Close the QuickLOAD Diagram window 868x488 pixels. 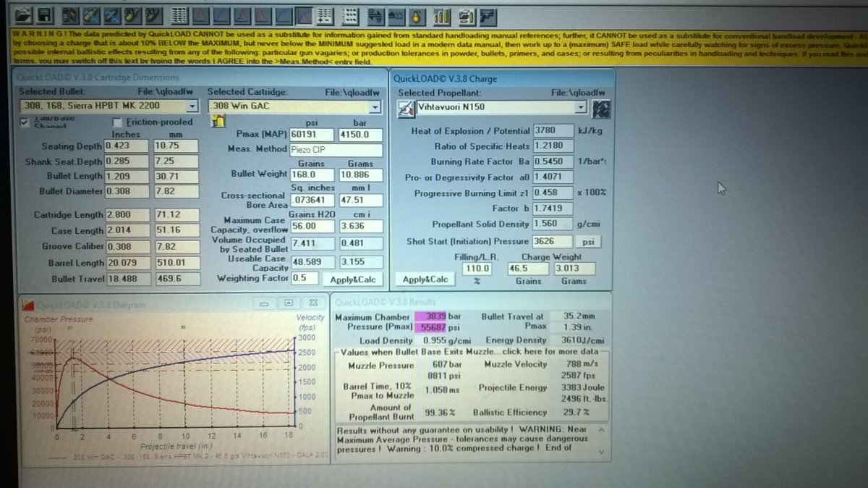[312, 303]
